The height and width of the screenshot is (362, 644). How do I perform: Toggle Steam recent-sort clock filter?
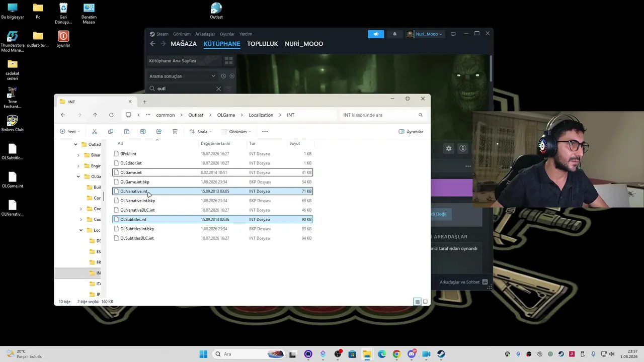tap(223, 76)
